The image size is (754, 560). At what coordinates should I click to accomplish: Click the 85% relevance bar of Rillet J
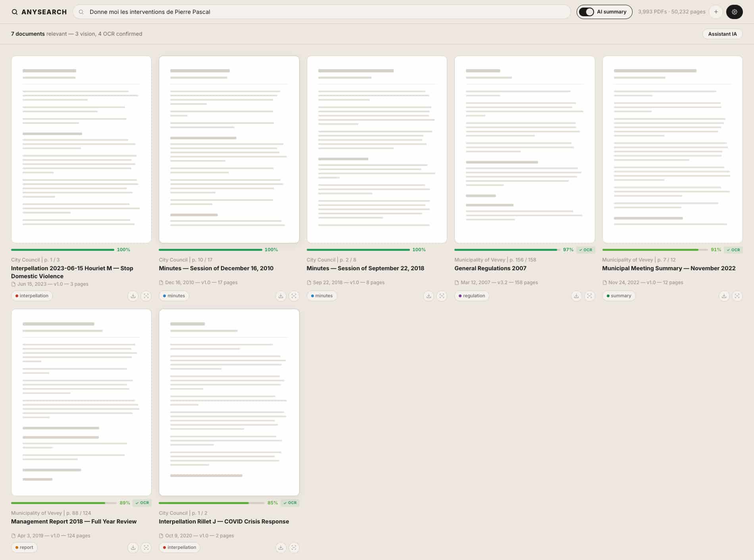point(212,503)
